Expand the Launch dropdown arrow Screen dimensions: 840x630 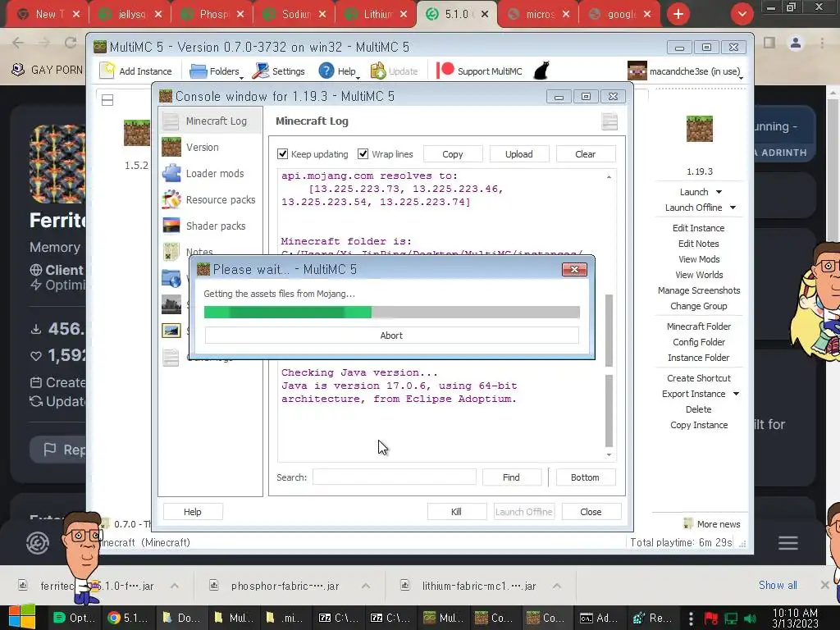click(719, 192)
